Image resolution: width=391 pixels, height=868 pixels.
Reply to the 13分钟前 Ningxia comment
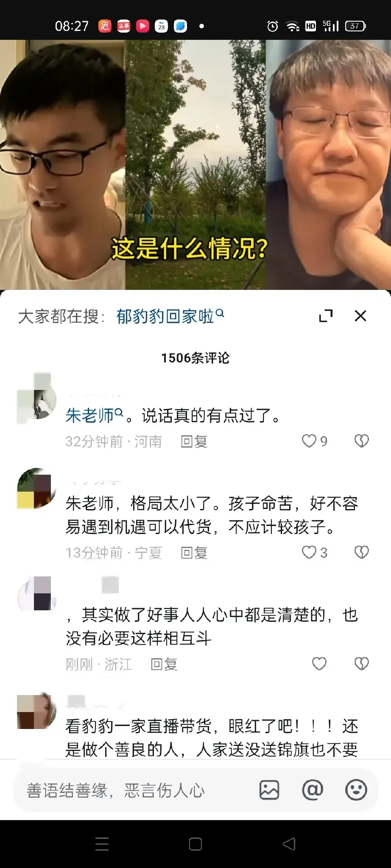coord(194,553)
